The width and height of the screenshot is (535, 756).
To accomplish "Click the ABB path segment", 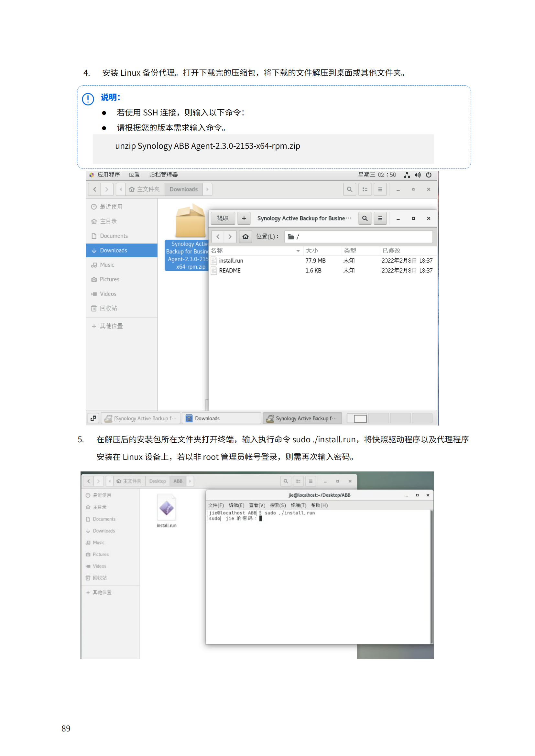I will [178, 481].
